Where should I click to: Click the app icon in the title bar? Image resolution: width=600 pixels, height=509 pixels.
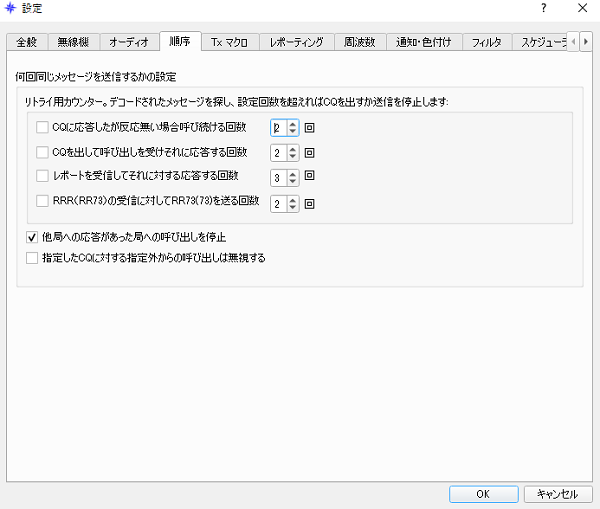[x=11, y=8]
